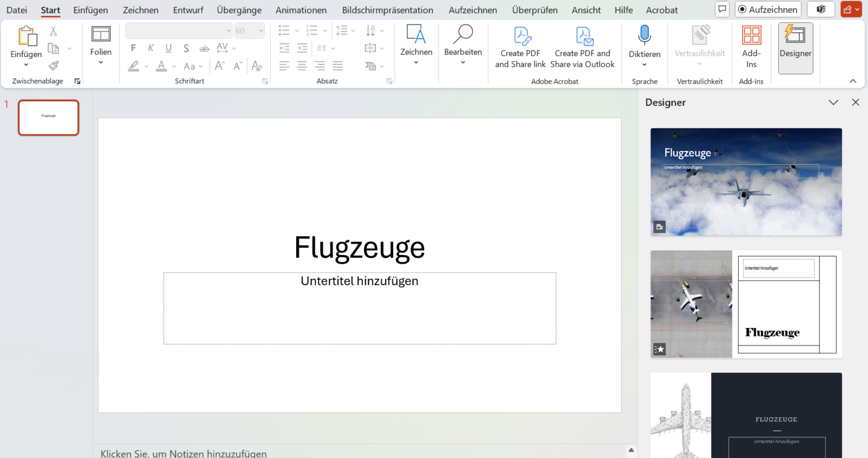Toggle bullet list formatting
868x458 pixels.
coord(284,31)
